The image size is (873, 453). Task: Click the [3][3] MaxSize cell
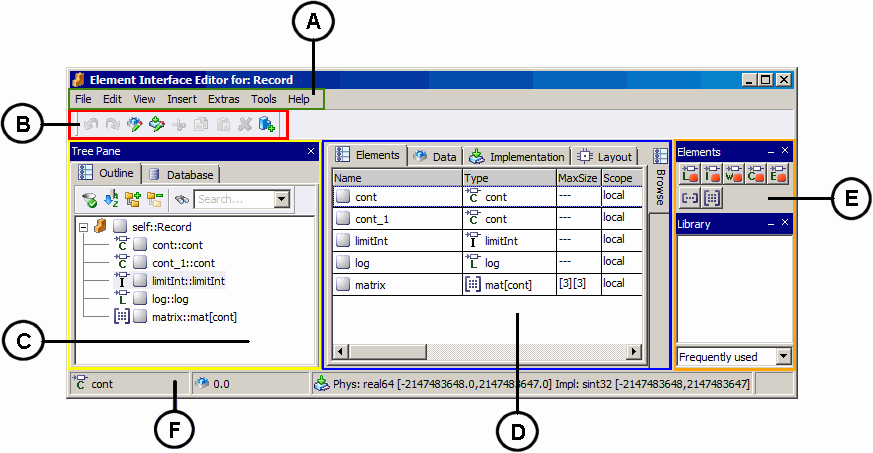pyautogui.click(x=578, y=284)
